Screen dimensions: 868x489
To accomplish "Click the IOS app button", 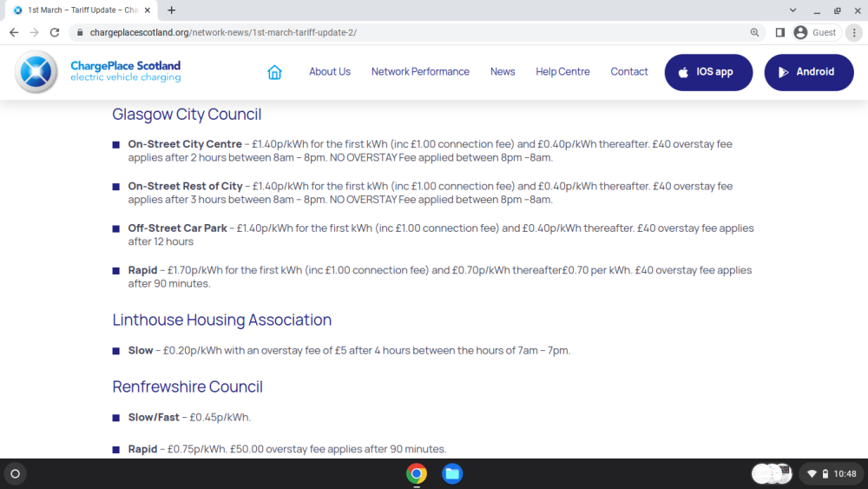I will (708, 72).
